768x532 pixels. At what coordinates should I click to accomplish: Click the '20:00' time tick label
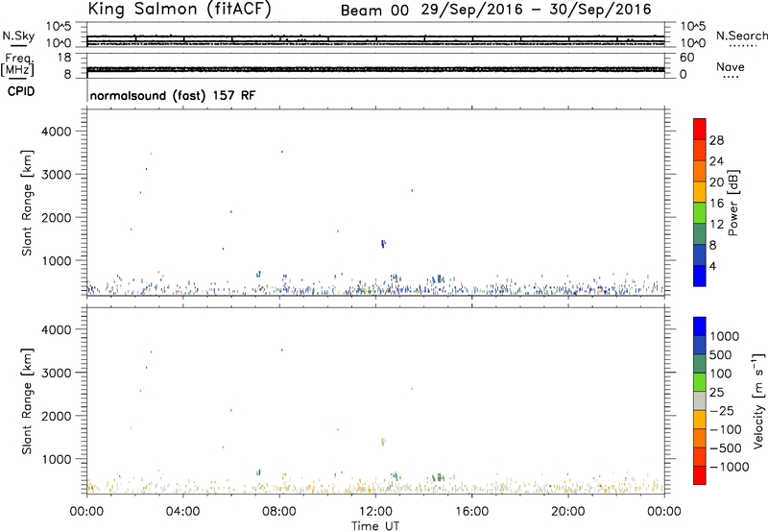tap(567, 512)
